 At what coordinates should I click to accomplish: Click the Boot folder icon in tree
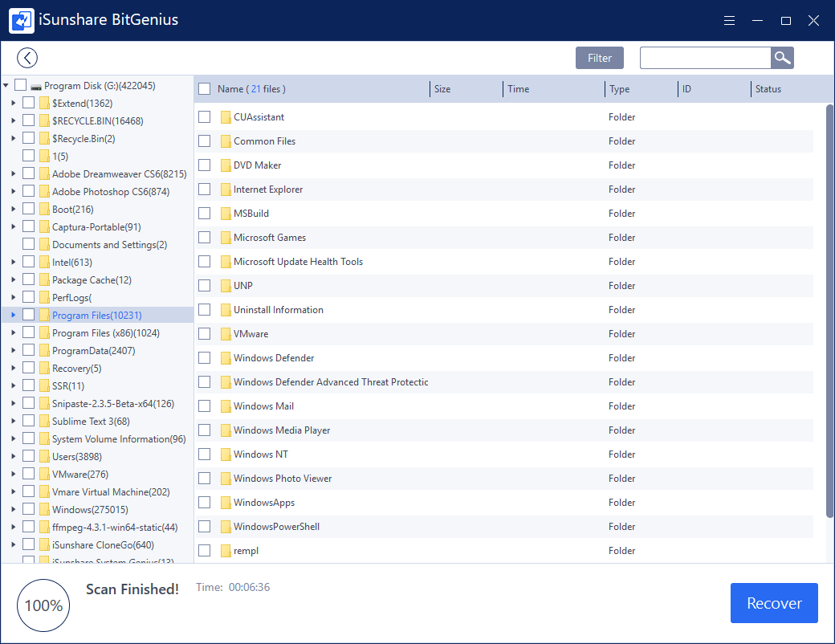(45, 209)
